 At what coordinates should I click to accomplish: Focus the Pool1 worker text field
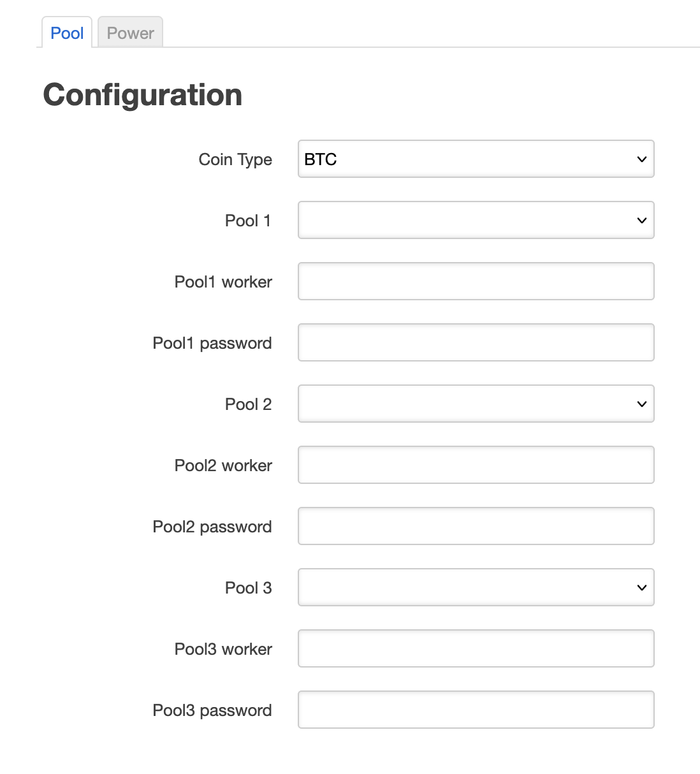pyautogui.click(x=476, y=282)
